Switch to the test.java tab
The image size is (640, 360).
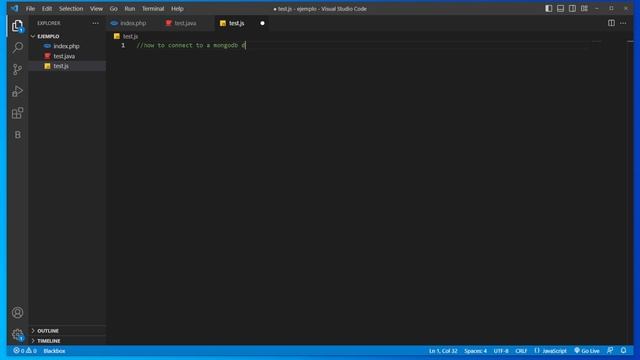click(185, 23)
